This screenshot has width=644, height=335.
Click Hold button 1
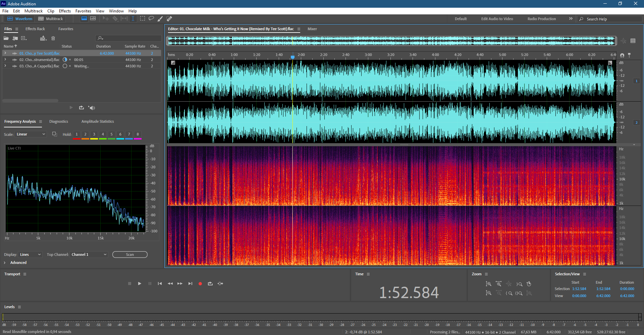click(x=76, y=134)
